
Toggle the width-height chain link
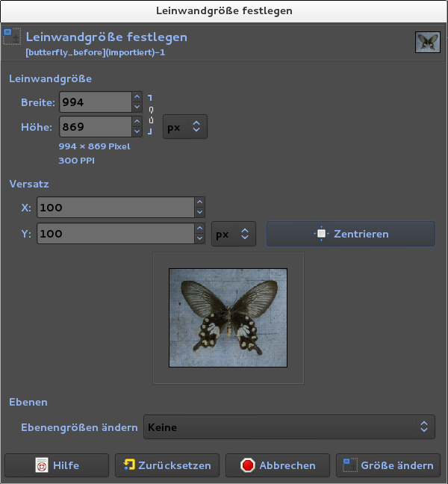point(151,114)
